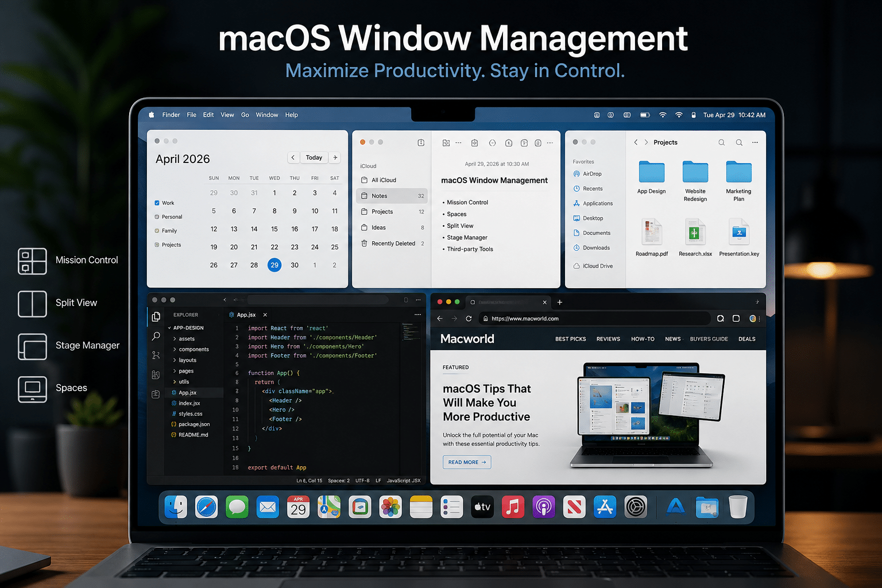Open HOW-TO link on Macworld
The image size is (882, 588).
643,339
